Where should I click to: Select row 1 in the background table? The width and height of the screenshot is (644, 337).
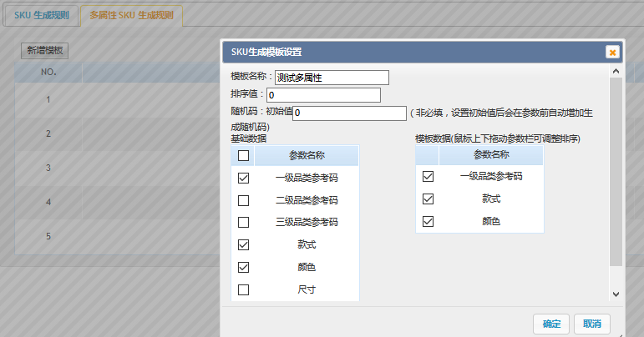(x=48, y=99)
